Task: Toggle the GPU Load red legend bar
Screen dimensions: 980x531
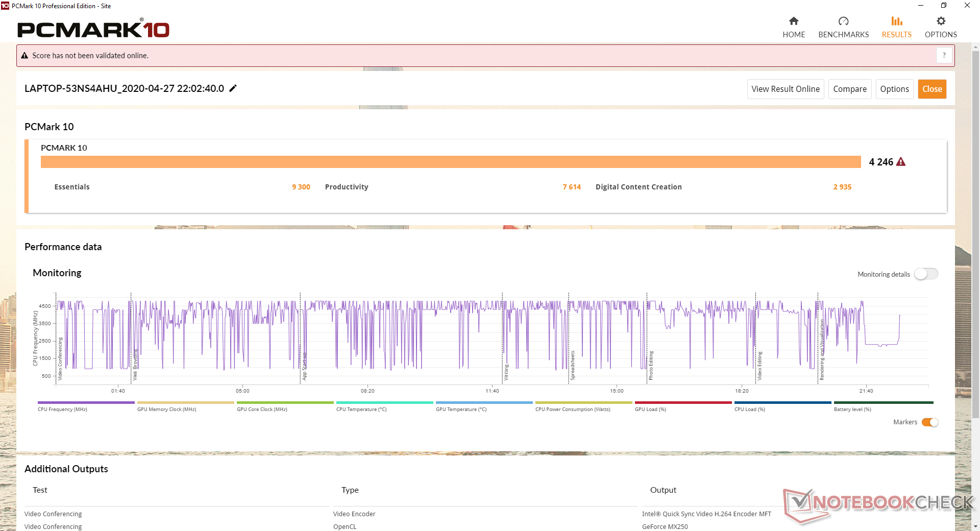Action: 683,403
